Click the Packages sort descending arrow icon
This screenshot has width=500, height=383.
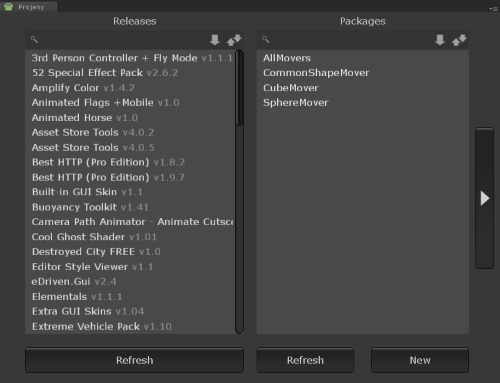coord(440,40)
